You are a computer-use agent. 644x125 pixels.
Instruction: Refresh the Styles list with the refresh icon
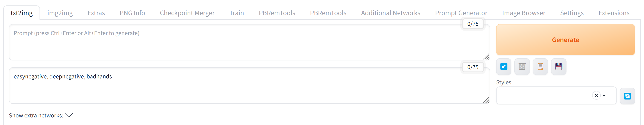point(627,96)
